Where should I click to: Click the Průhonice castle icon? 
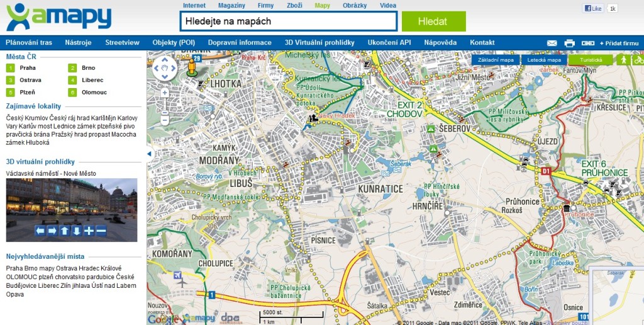[567, 207]
